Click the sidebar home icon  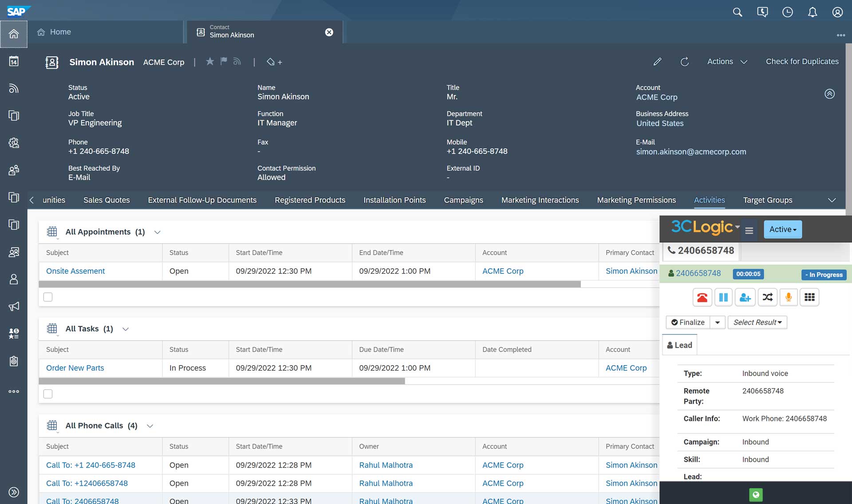pyautogui.click(x=14, y=34)
